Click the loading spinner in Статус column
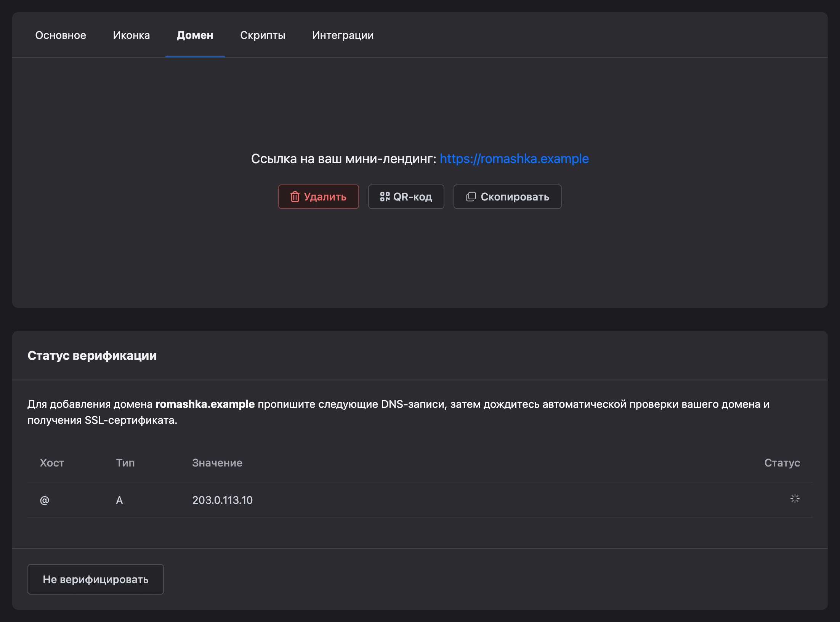The height and width of the screenshot is (622, 840). click(x=795, y=499)
